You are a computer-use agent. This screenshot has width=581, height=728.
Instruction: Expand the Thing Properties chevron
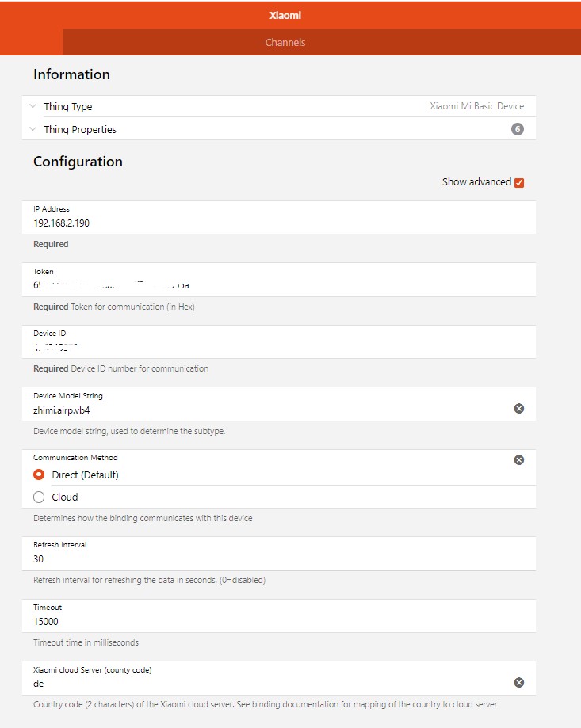click(x=33, y=128)
